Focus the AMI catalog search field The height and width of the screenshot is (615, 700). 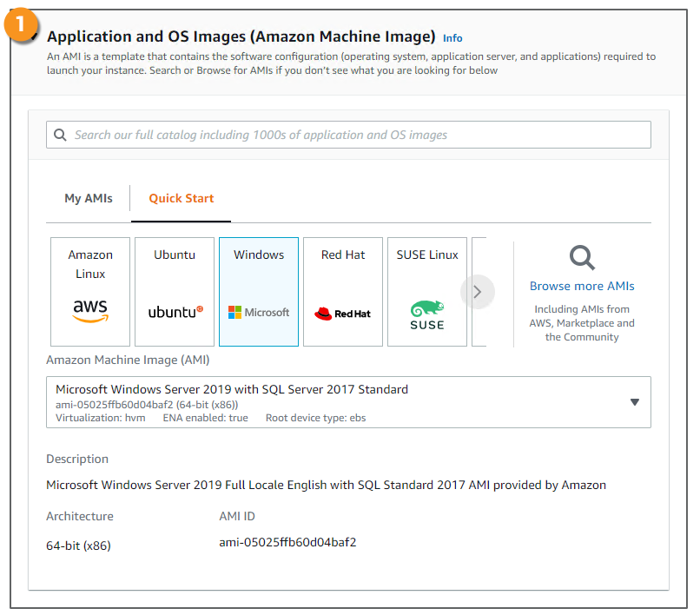click(x=356, y=135)
